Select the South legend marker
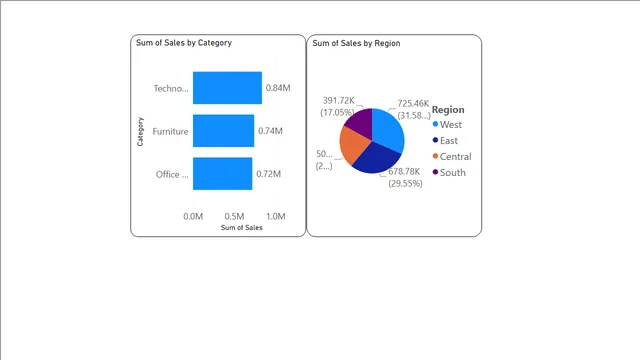The height and width of the screenshot is (360, 640). (435, 172)
